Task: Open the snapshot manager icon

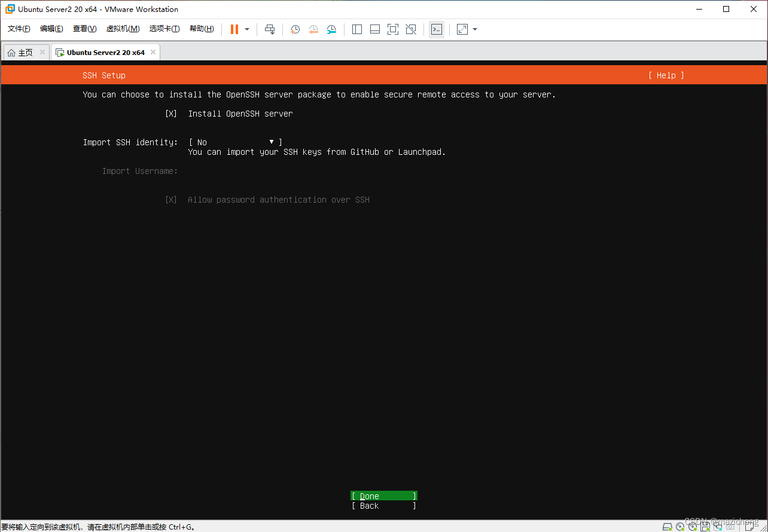Action: (331, 29)
